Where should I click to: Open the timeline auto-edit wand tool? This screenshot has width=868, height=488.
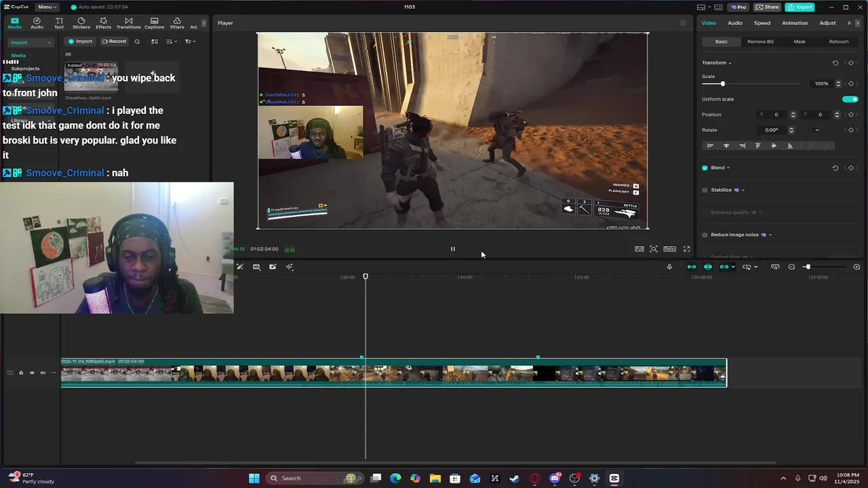[239, 267]
